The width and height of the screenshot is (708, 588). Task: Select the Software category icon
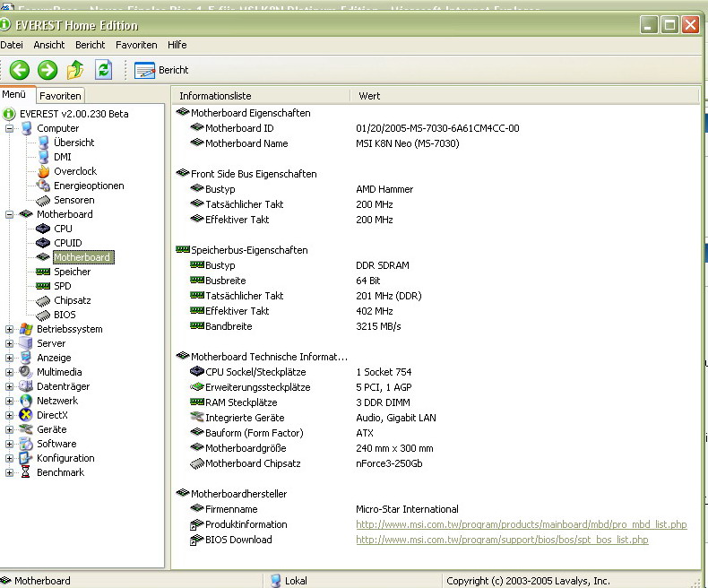26,445
